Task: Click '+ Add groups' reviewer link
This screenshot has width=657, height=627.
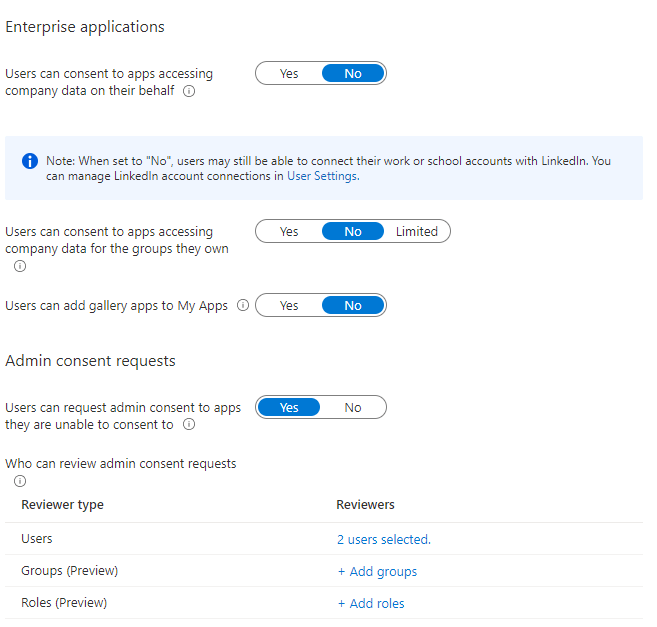Action: coord(377,571)
